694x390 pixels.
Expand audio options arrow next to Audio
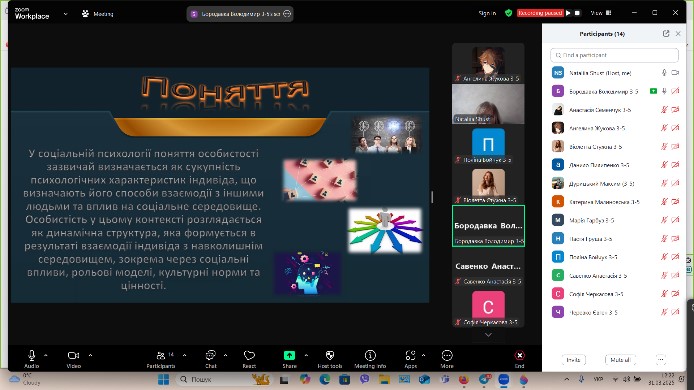tap(46, 355)
